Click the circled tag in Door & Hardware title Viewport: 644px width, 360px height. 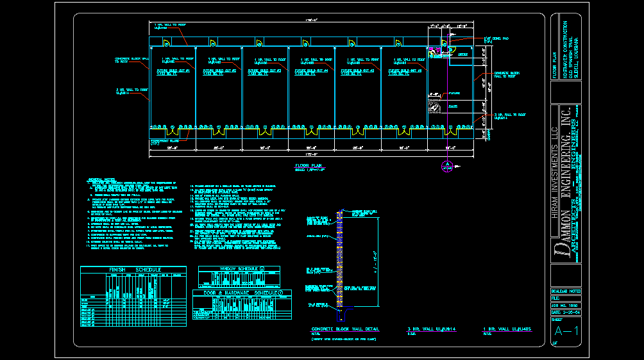tap(280, 293)
